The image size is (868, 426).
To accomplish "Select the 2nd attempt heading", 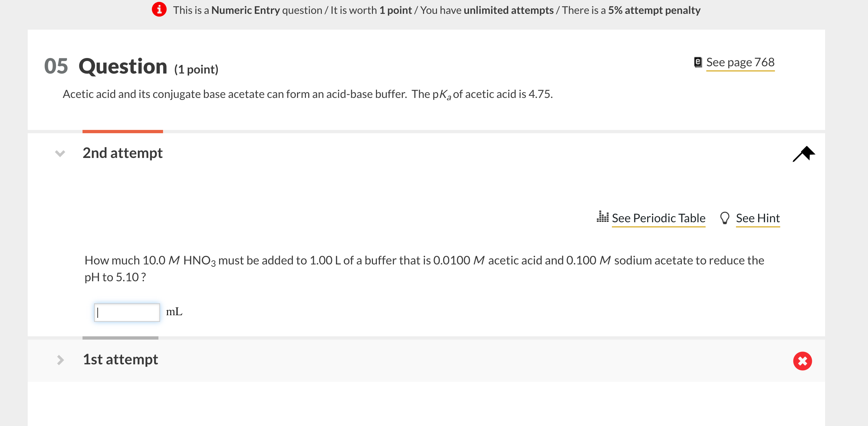I will [122, 153].
